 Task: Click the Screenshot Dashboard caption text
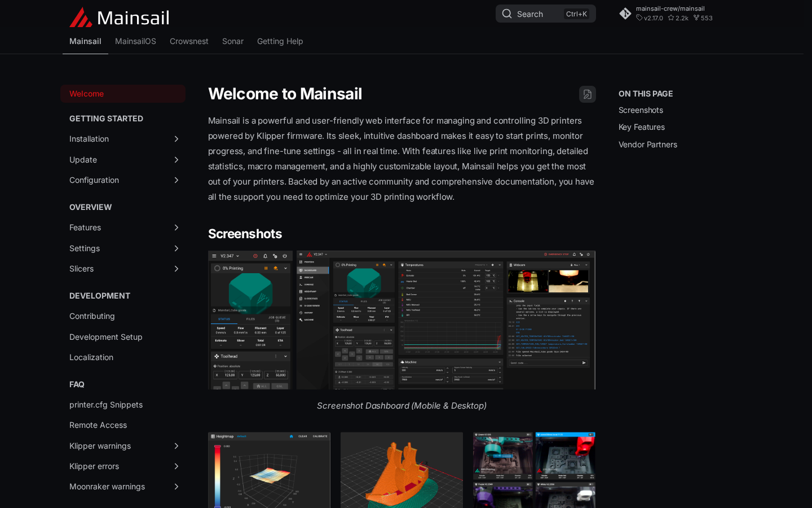401,406
